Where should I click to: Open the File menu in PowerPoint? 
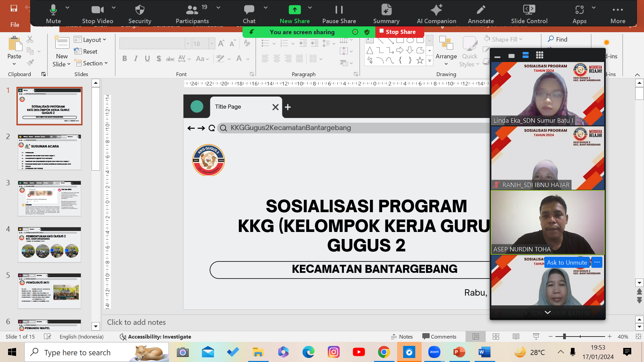(x=15, y=24)
